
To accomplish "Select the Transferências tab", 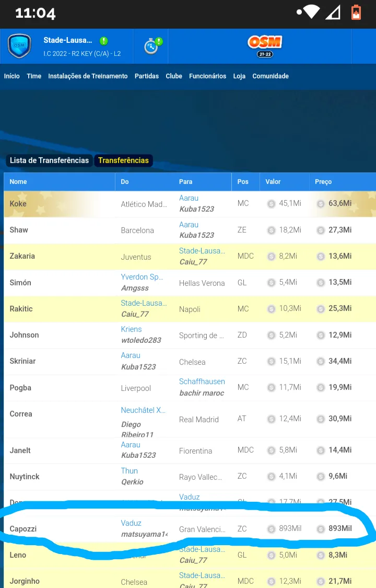I will pyautogui.click(x=123, y=160).
